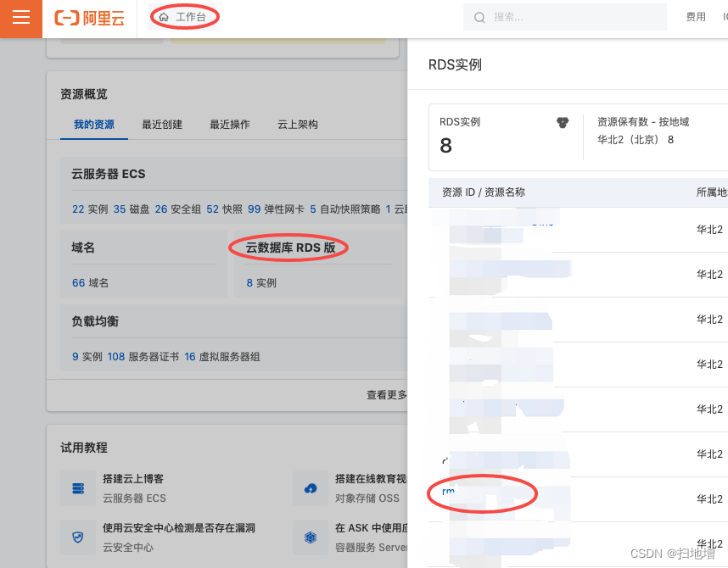The width and height of the screenshot is (728, 568).
Task: Switch to the 云上架构 tab
Action: pyautogui.click(x=298, y=125)
